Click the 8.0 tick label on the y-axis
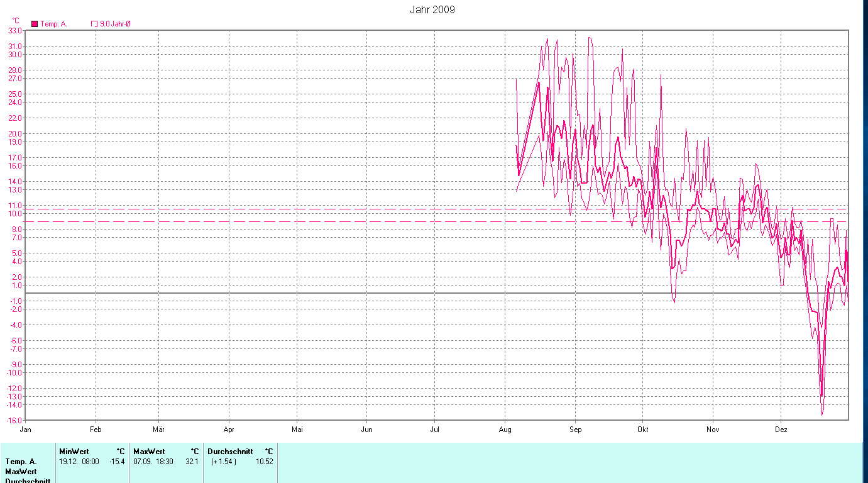Viewport: 868px width, 483px height. point(17,230)
